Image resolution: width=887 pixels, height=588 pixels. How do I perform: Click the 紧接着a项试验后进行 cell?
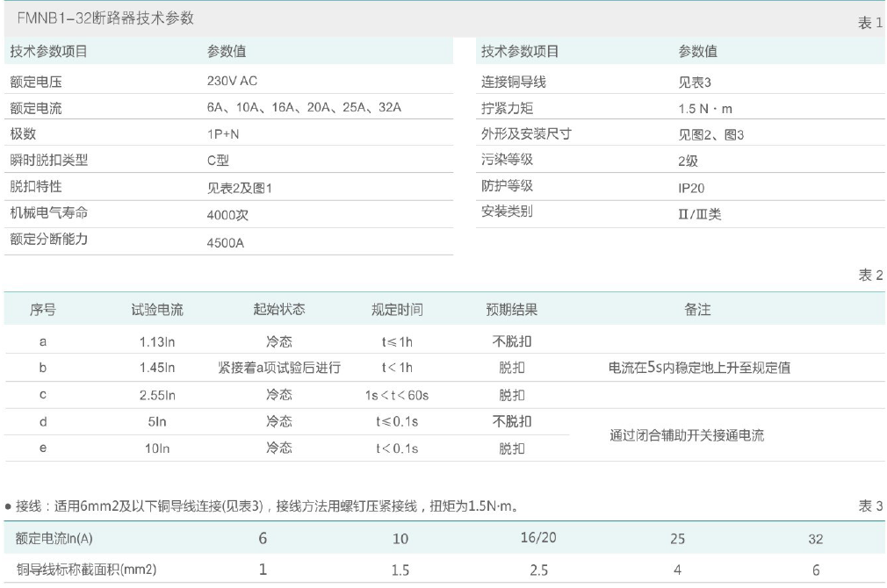coord(279,368)
